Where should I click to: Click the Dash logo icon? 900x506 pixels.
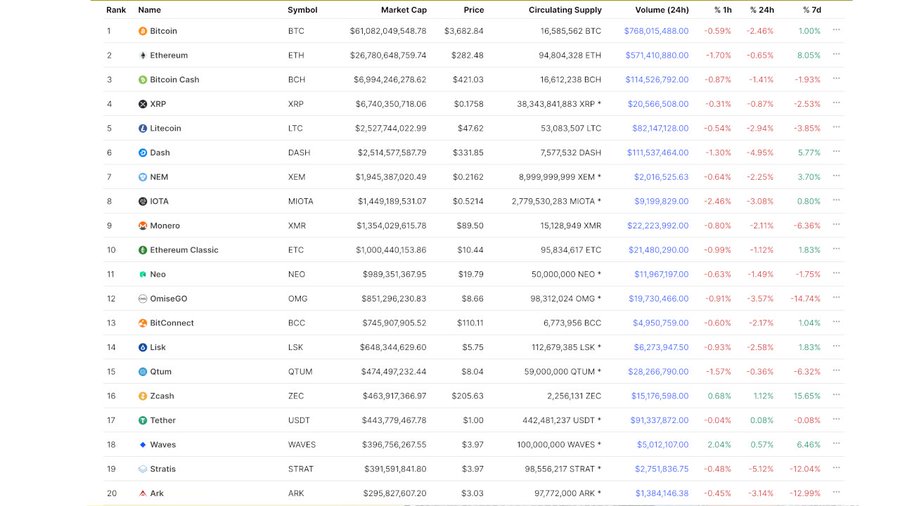coord(142,153)
